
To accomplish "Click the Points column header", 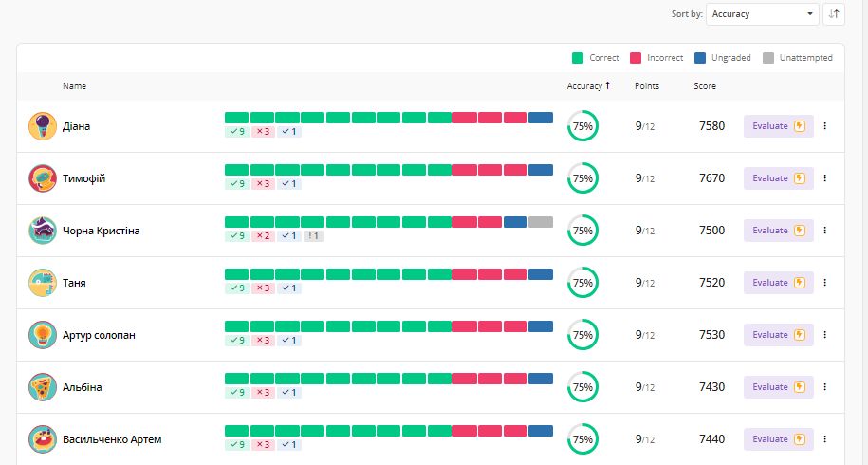I will [647, 86].
